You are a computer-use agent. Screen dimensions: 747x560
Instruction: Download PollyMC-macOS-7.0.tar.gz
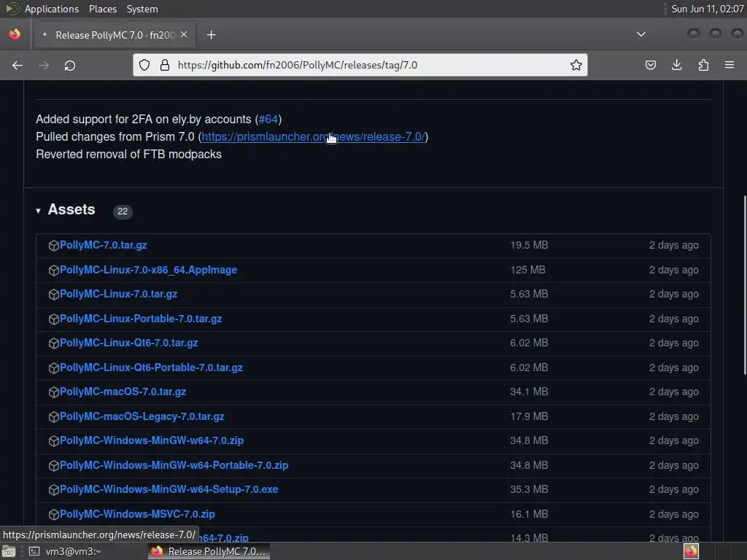point(123,392)
